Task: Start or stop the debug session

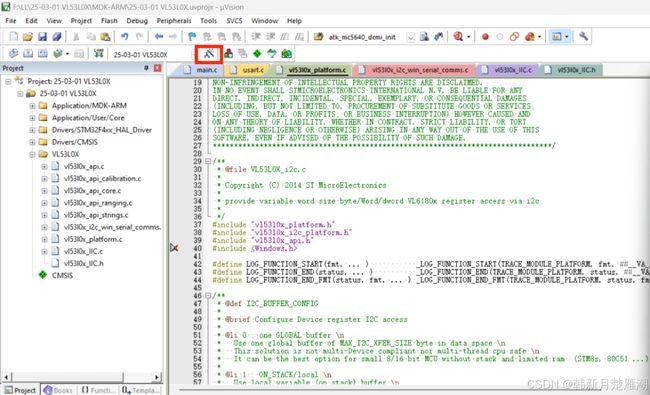Action: [458, 36]
